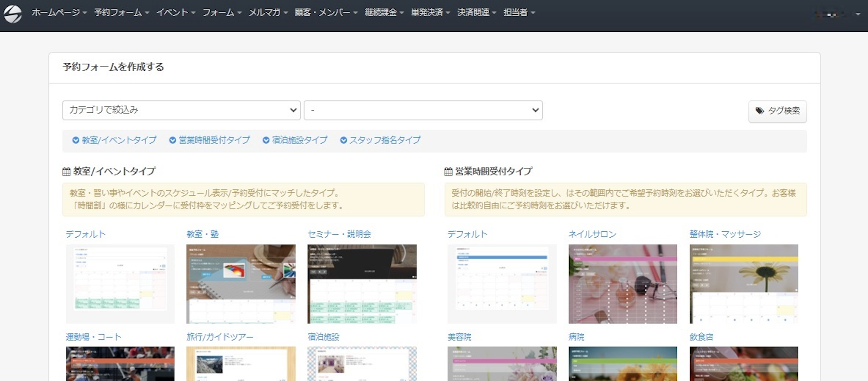This screenshot has height=381, width=868.
Task: Click calendar icon beside 営業時間受付タイプ heading
Action: 448,172
